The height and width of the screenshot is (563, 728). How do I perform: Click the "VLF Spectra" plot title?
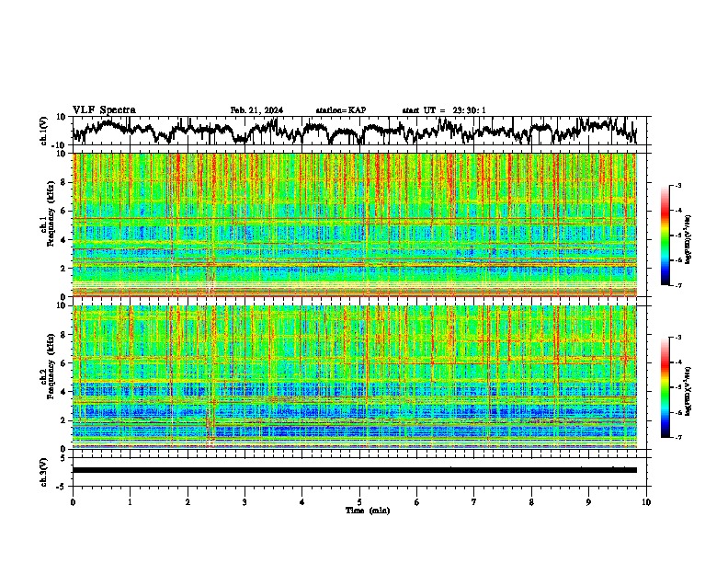[x=104, y=110]
